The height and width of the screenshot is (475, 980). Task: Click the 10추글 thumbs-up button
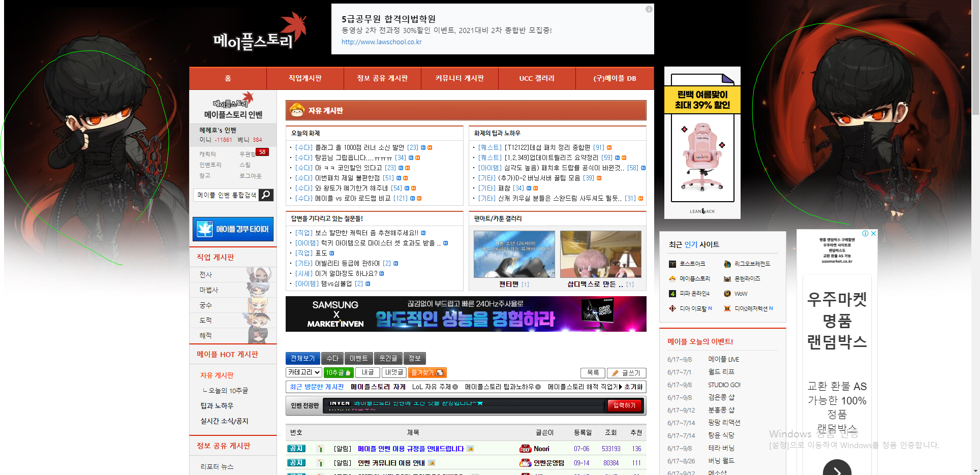click(339, 373)
